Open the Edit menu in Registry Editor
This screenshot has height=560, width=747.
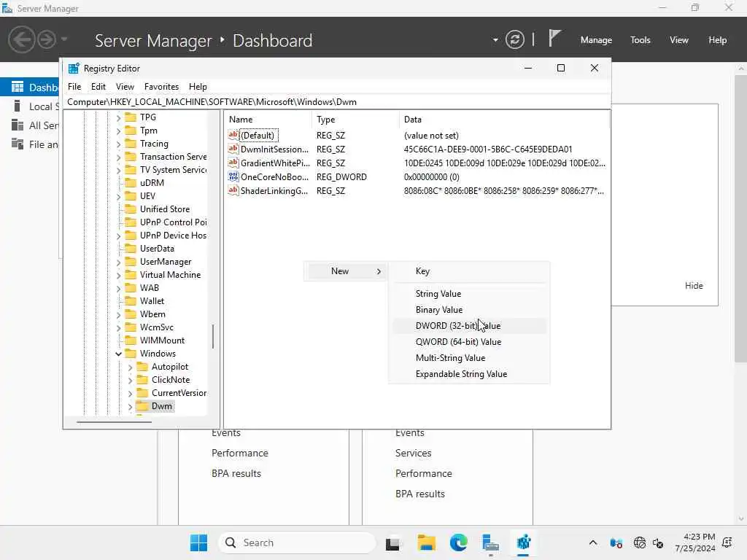click(x=98, y=87)
